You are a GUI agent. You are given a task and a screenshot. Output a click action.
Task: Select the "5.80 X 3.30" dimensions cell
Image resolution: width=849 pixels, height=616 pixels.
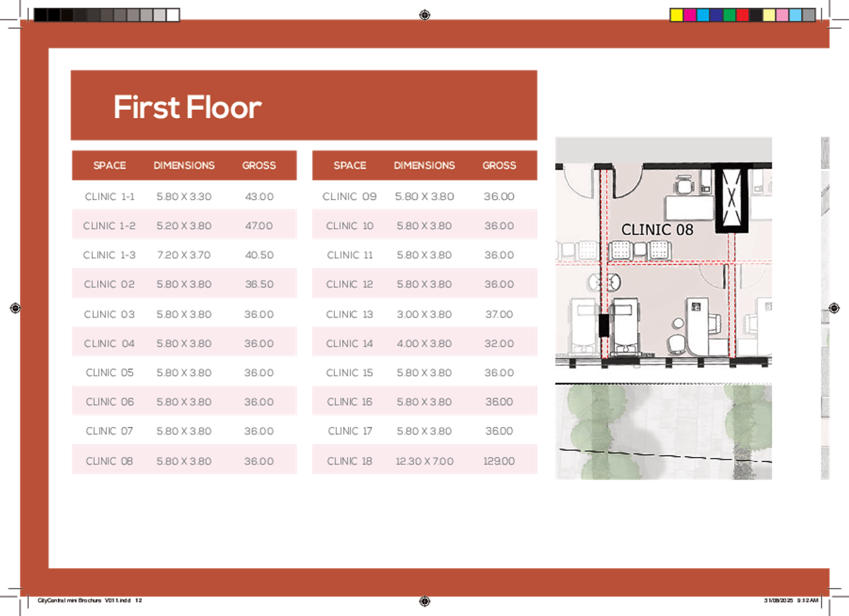[x=184, y=197]
